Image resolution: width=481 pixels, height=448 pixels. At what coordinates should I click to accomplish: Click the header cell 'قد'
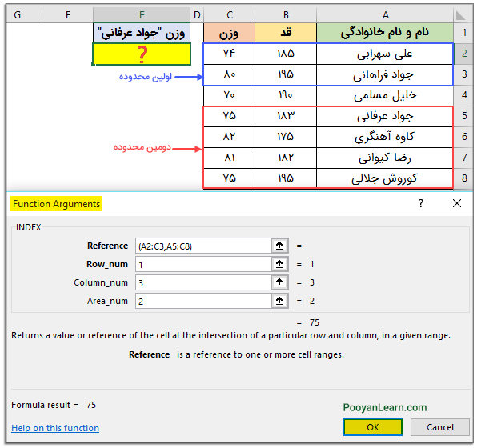[x=286, y=33]
